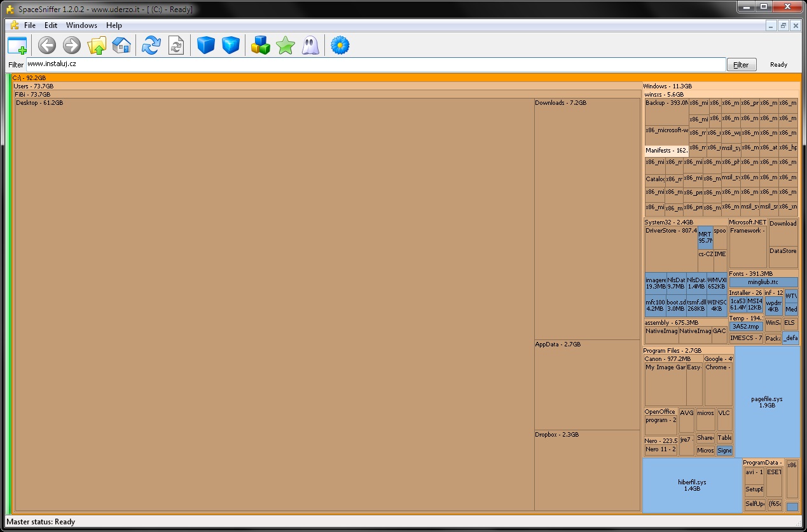Toggle file classes style colored cubes icon
807x532 pixels.
tap(261, 45)
